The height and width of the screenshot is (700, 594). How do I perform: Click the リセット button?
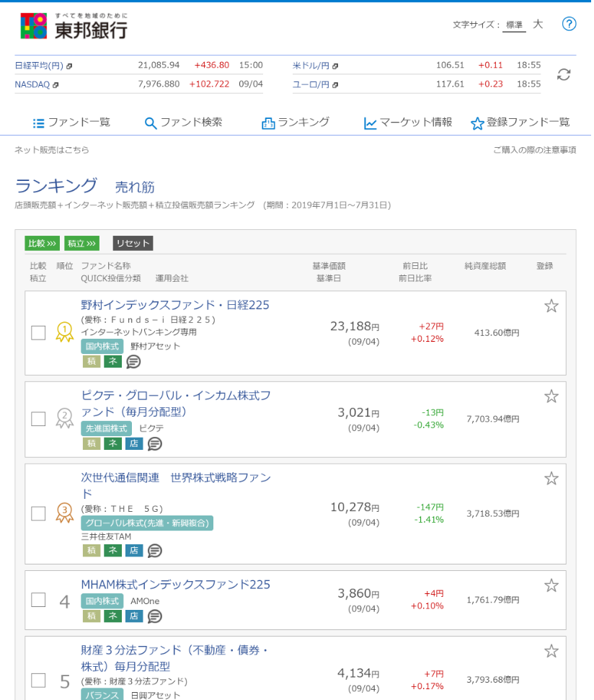[133, 243]
